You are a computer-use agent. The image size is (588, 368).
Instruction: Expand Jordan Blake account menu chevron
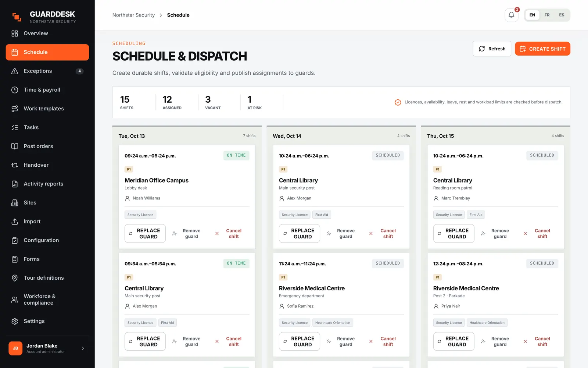[83, 348]
